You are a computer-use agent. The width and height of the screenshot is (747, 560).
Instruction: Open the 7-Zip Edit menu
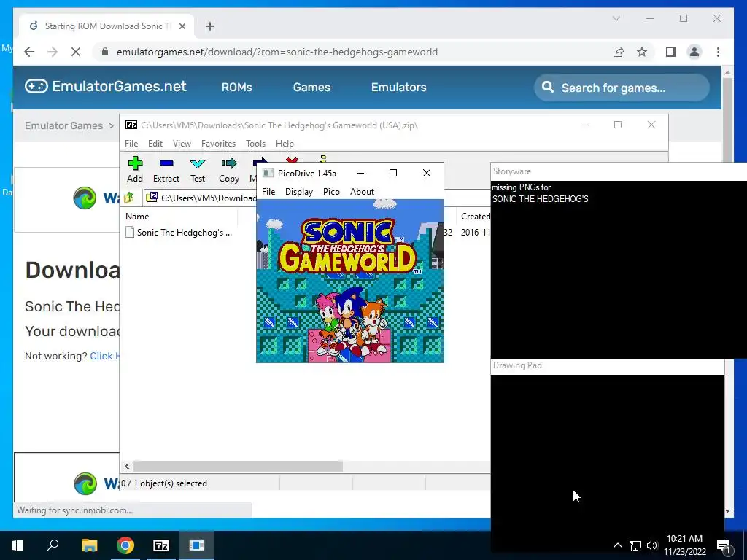coord(155,144)
